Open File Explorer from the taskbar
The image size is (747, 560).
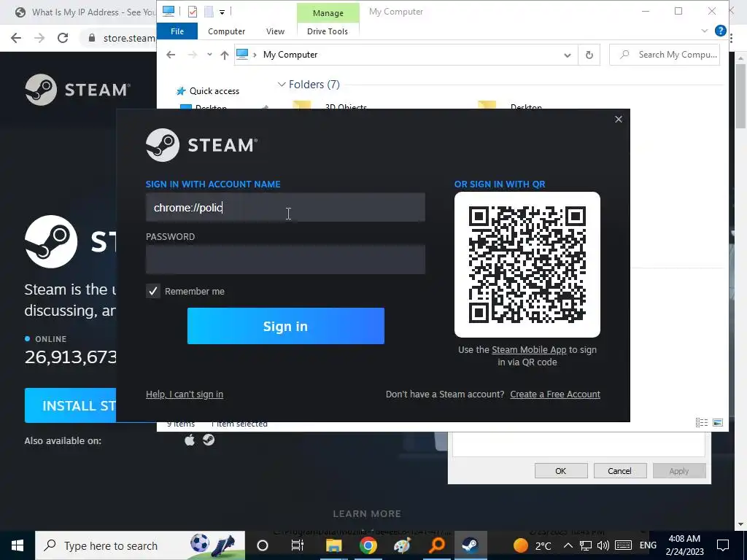point(333,545)
